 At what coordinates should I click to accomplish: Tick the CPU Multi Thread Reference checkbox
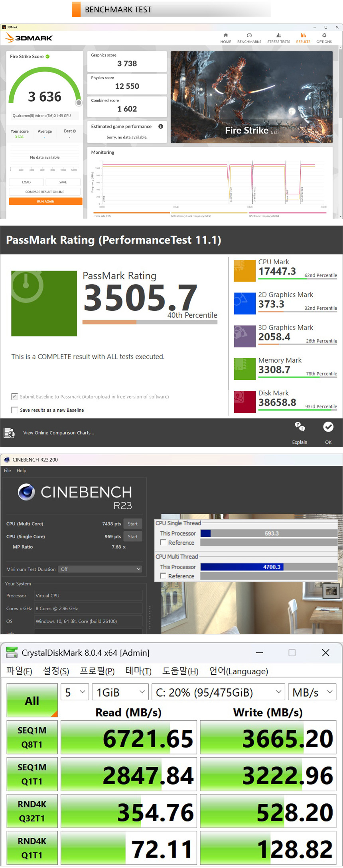coord(163,576)
